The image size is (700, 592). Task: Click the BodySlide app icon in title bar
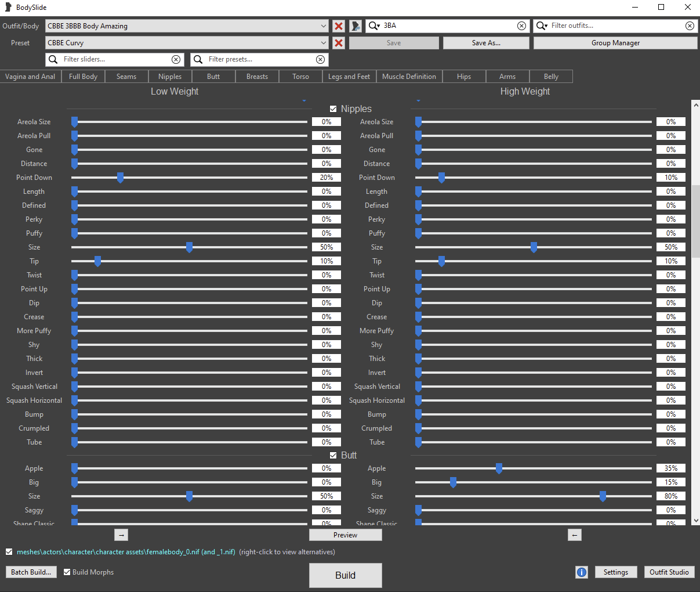coord(8,8)
